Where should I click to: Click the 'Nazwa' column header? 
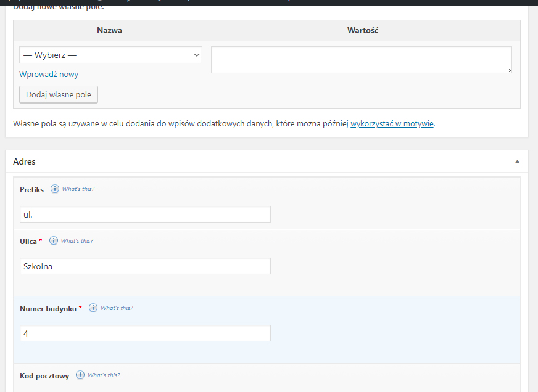tap(109, 30)
